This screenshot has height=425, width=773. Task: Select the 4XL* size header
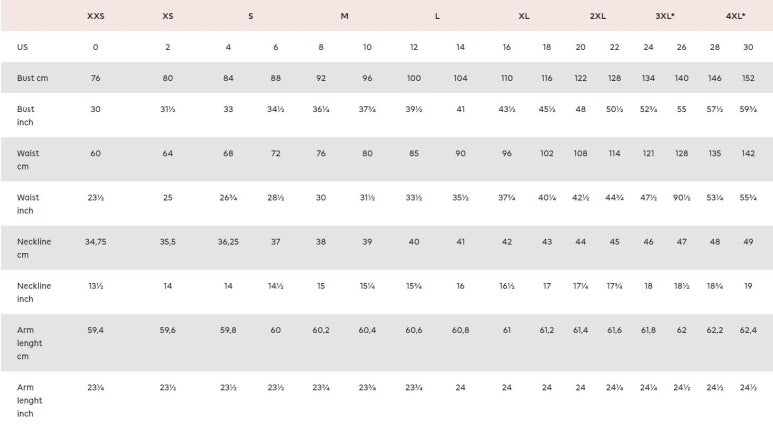[x=735, y=16]
